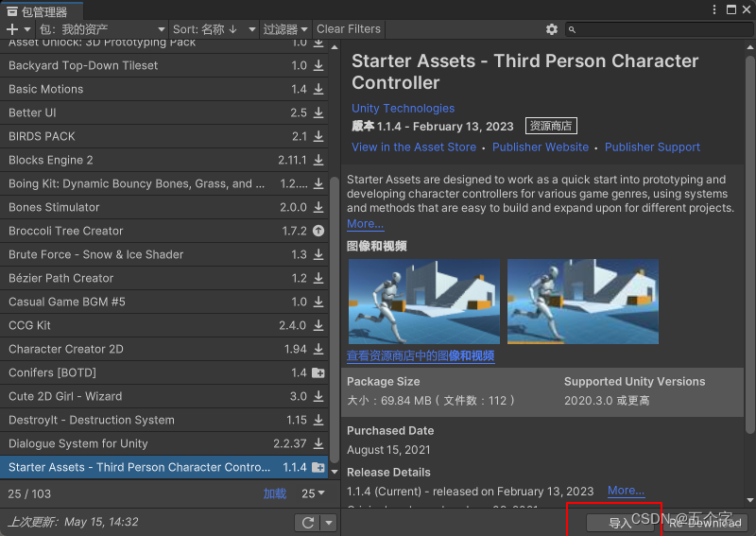Click download icon for Dialogue System for Unity
This screenshot has height=536, width=756.
click(318, 443)
